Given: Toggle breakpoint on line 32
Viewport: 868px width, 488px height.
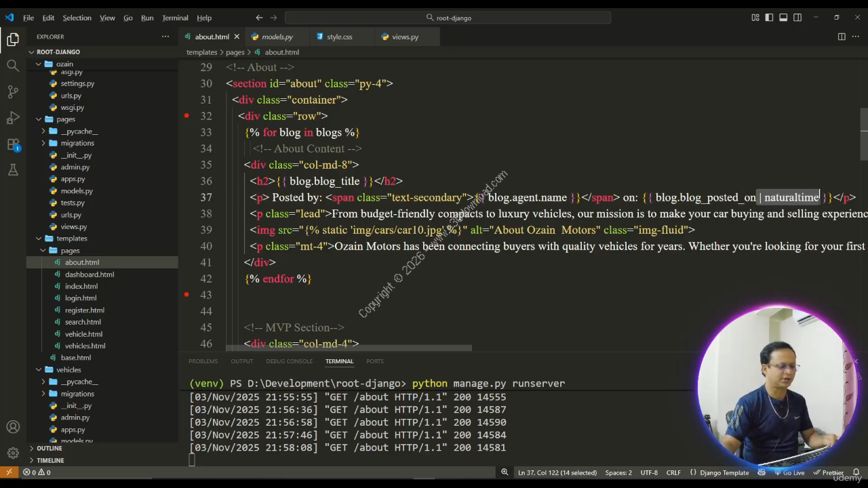Looking at the screenshot, I should 186,116.
